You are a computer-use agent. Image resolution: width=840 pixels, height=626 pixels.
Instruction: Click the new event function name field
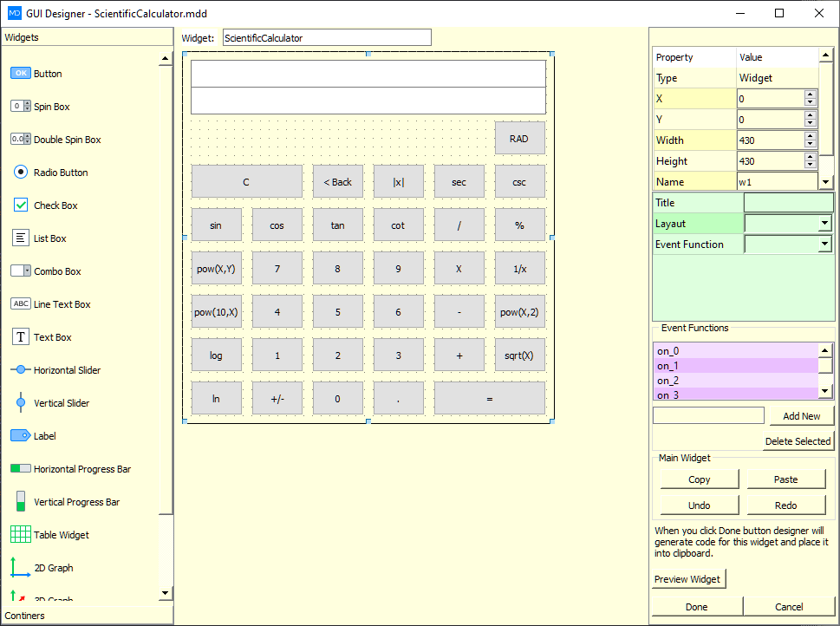point(708,415)
